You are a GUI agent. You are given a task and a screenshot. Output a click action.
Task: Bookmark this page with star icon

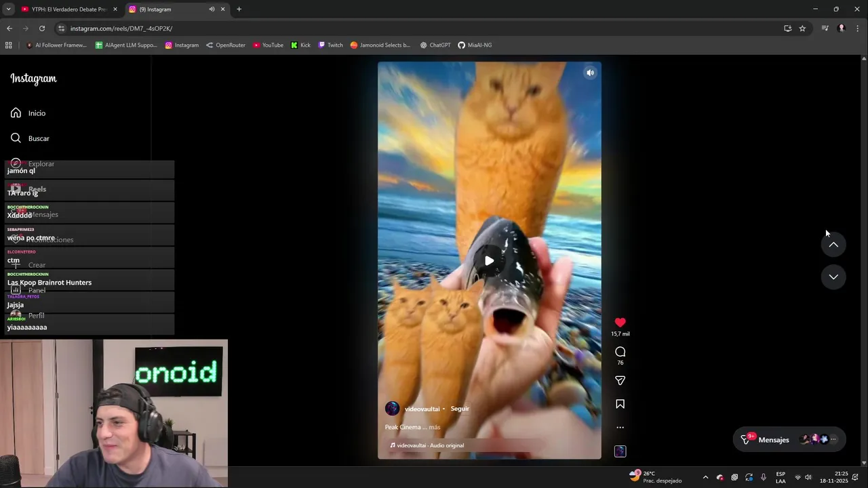click(x=802, y=28)
